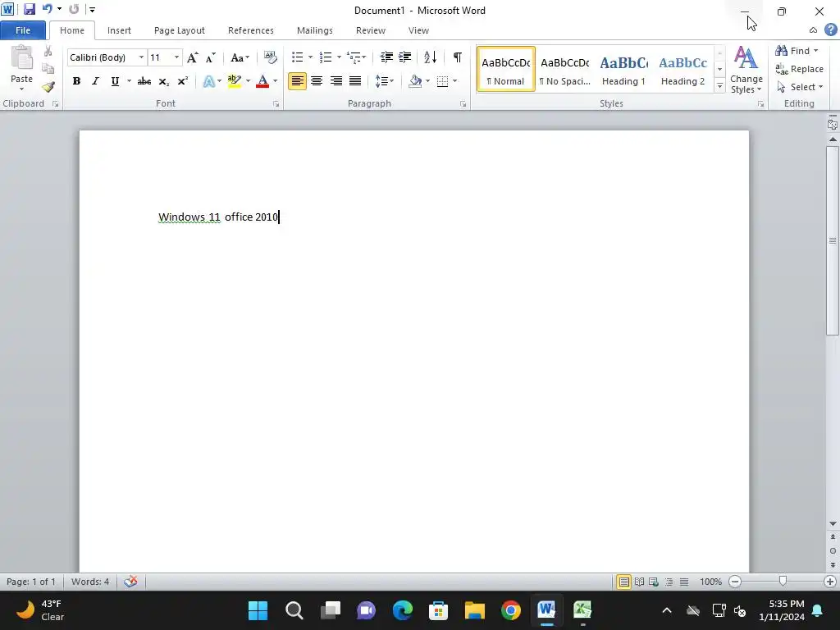This screenshot has width=840, height=630.
Task: Sort text with the A-Z icon
Action: pyautogui.click(x=430, y=57)
